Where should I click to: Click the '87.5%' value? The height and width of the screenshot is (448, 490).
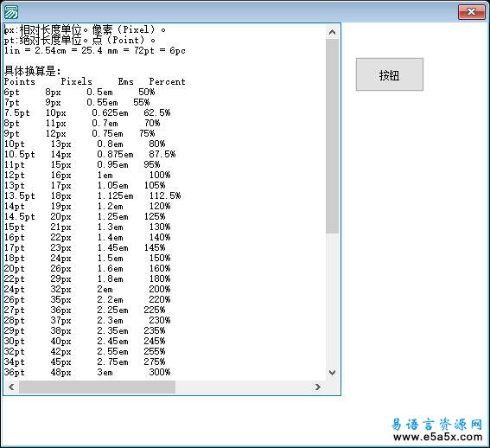pyautogui.click(x=162, y=154)
